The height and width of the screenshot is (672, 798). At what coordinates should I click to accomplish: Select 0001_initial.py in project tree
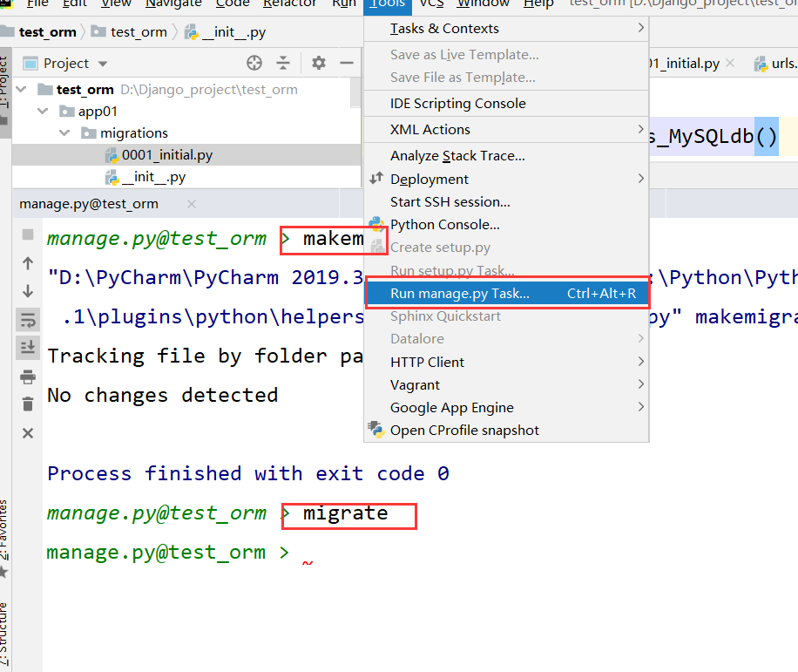pos(186,155)
